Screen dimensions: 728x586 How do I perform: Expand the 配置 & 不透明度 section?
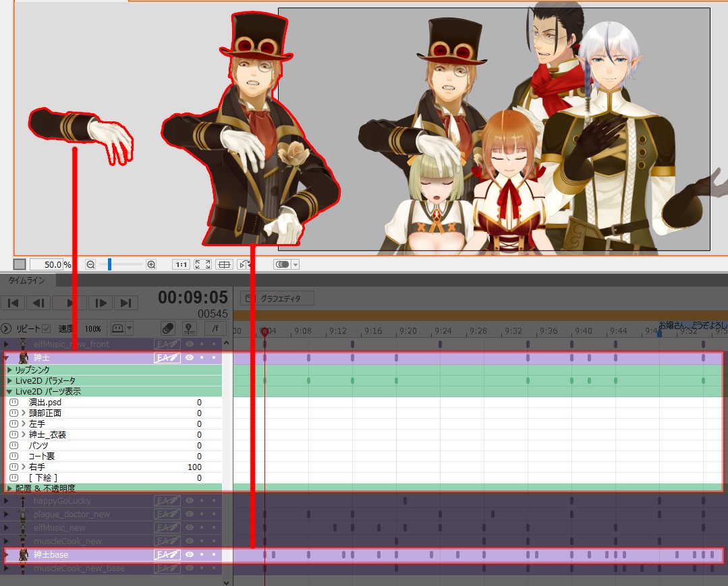pos(9,488)
